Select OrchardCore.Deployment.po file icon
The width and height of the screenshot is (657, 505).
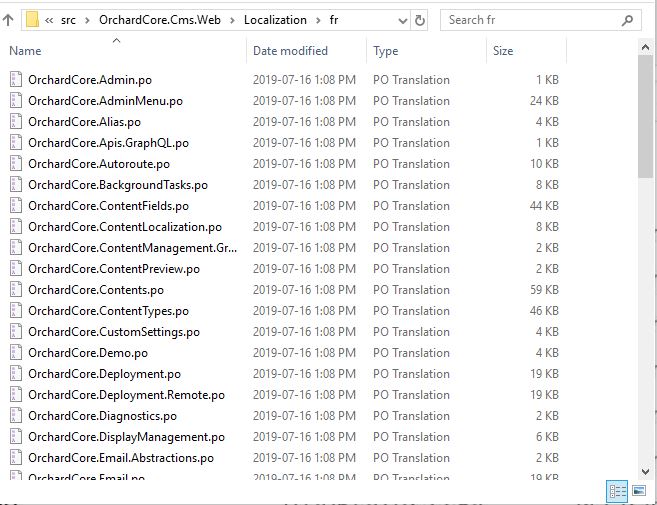(x=16, y=373)
